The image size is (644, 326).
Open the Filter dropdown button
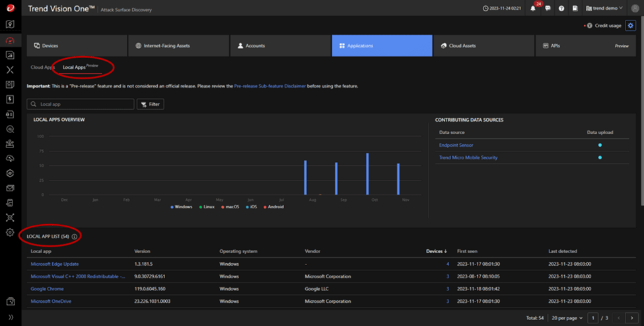[151, 104]
